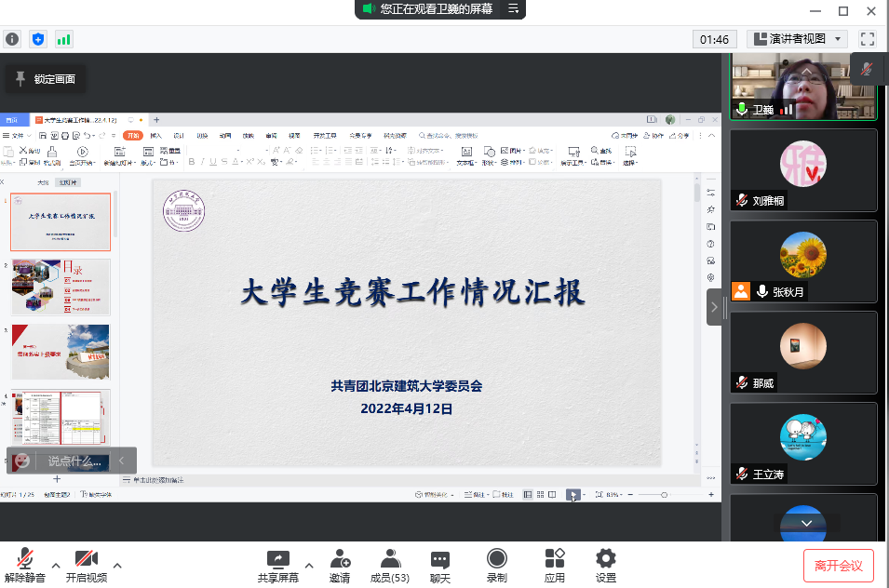This screenshot has width=889, height=588.
Task: Pin the screen with lock button
Action: [x=46, y=80]
